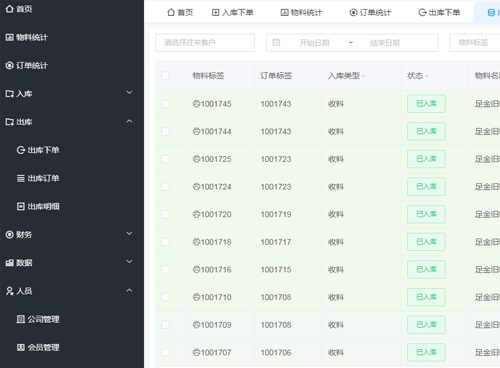Click the 财务 icon in sidebar
The width and height of the screenshot is (500, 368).
pyautogui.click(x=10, y=235)
